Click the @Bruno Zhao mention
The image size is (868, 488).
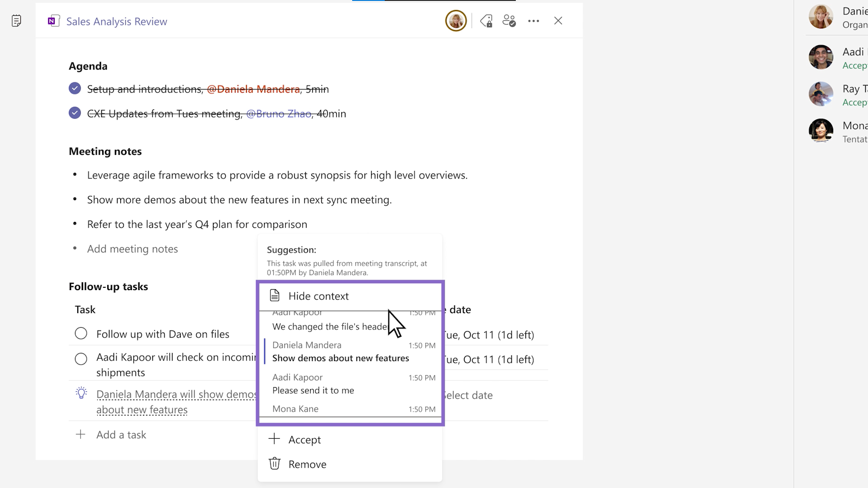(278, 113)
